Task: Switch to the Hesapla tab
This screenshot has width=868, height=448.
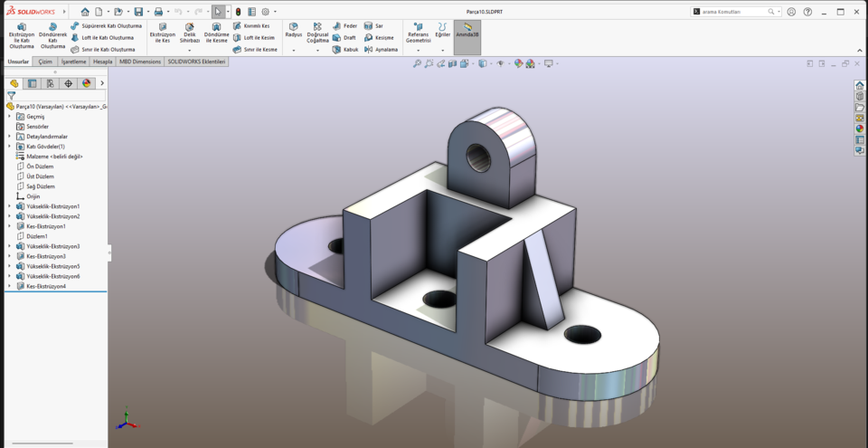Action: pos(103,62)
